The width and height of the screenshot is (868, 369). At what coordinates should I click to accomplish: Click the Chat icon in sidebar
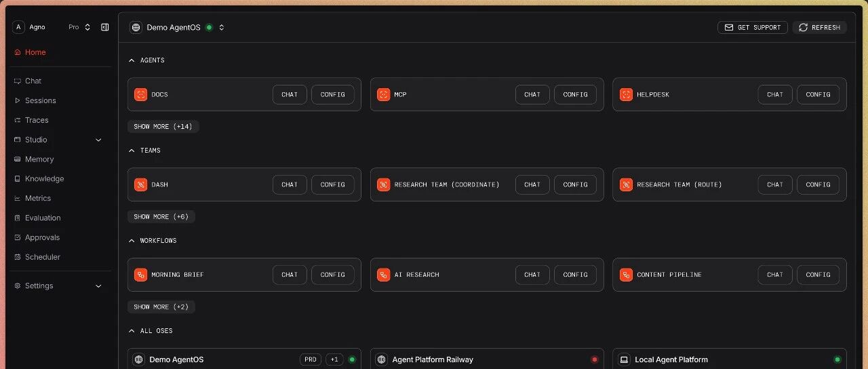coord(18,81)
